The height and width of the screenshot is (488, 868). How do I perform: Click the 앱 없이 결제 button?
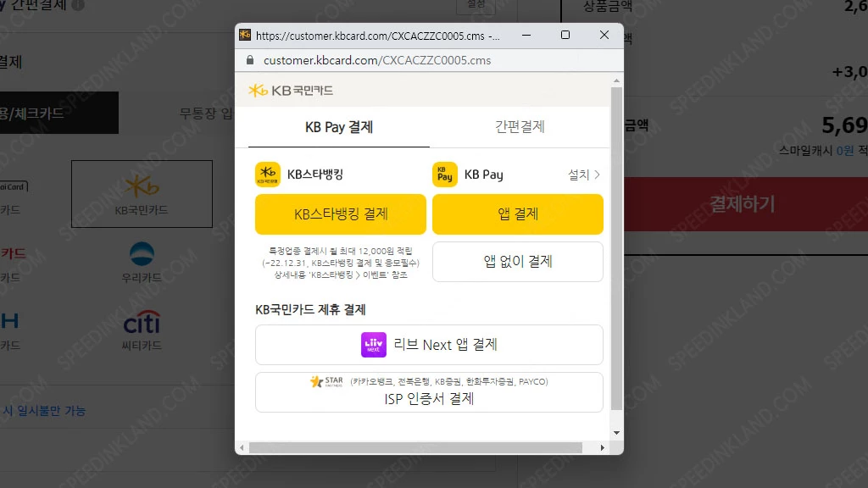tap(518, 262)
